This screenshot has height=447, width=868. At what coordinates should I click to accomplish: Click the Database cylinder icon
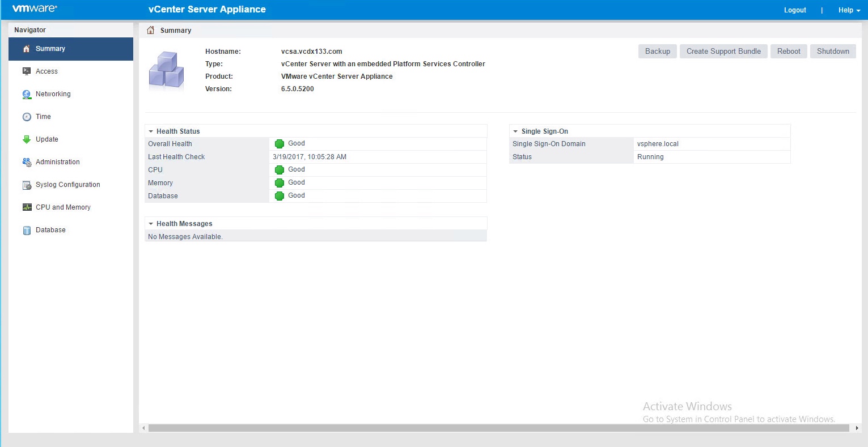point(27,230)
